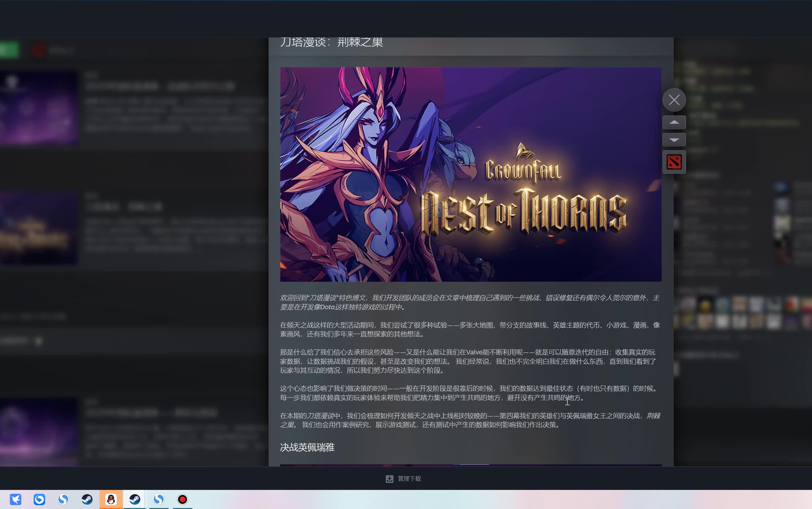
Task: Go to previous news post with up arrow
Action: (x=674, y=122)
